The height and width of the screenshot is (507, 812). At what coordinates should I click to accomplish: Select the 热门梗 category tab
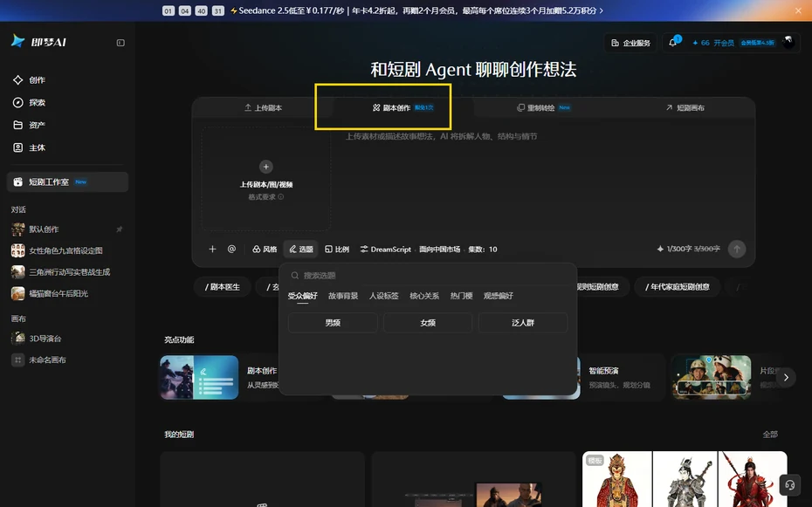coord(461,296)
